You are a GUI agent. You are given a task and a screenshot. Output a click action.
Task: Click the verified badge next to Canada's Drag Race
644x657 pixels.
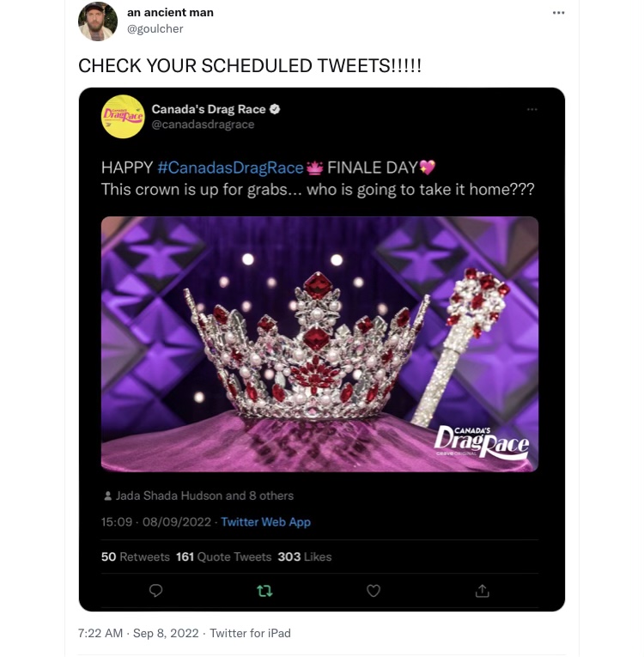click(275, 109)
